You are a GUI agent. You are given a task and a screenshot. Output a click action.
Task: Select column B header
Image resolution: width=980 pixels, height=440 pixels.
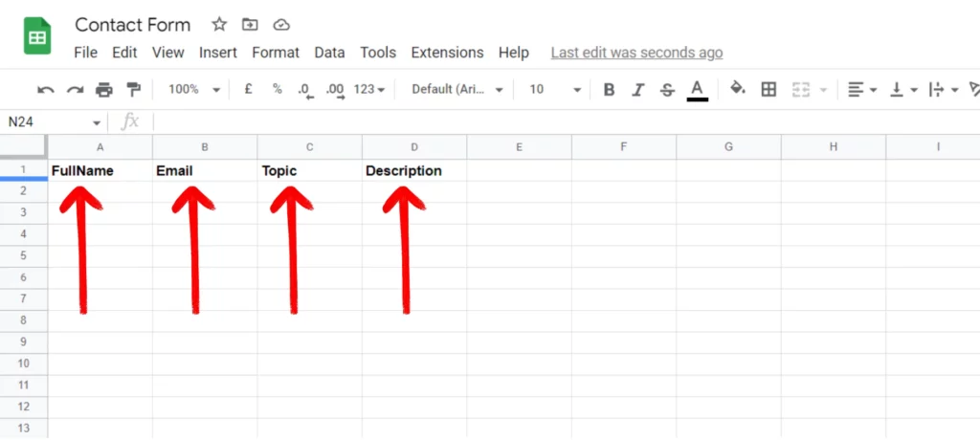click(205, 147)
